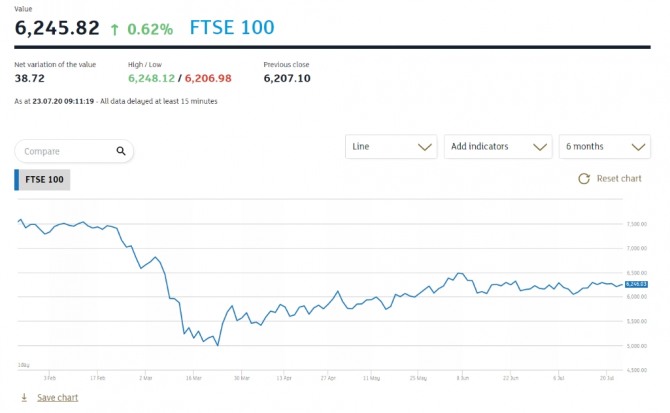The width and height of the screenshot is (670, 413).
Task: Click the green High value 6,248.12
Action: coord(151,78)
